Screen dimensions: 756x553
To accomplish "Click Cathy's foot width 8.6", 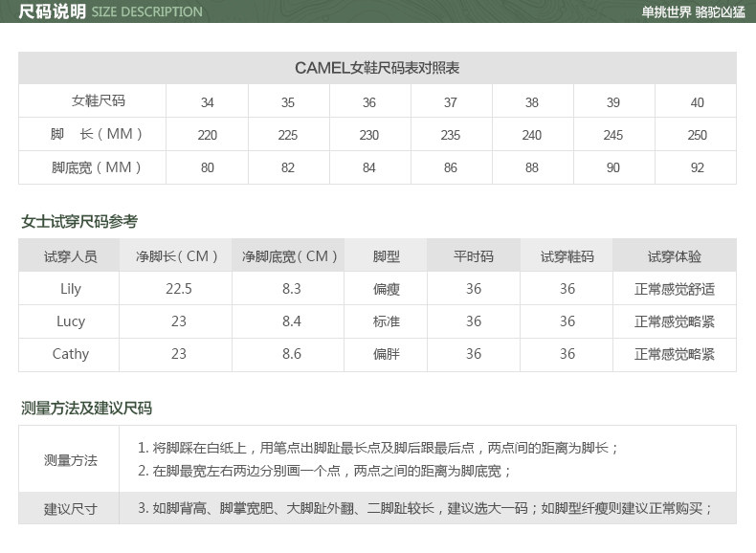I will pos(292,354).
